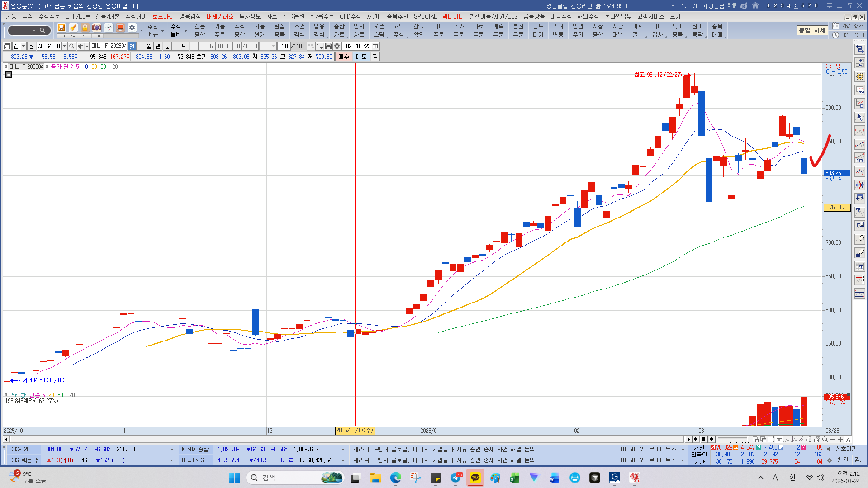This screenshot has width=868, height=488.
Task: Zoom in chart with the plus icon
Action: coord(840,440)
